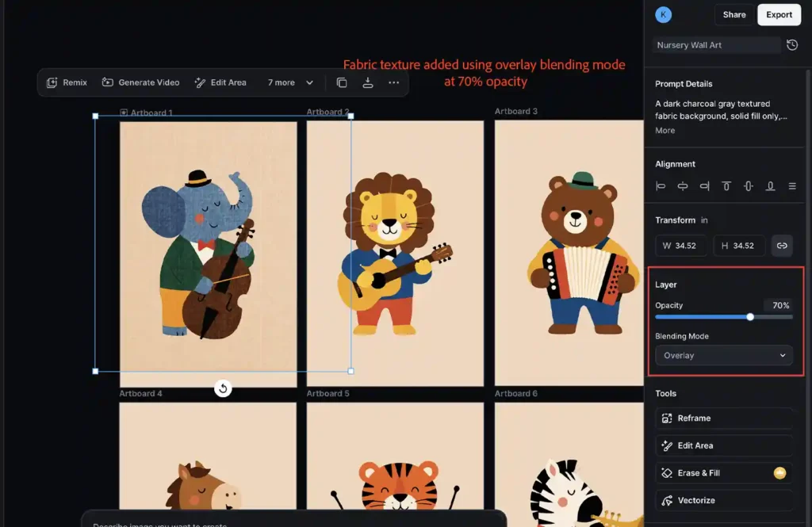Select the Artboard 5 label
Viewport: 812px width, 527px height.
pos(327,393)
